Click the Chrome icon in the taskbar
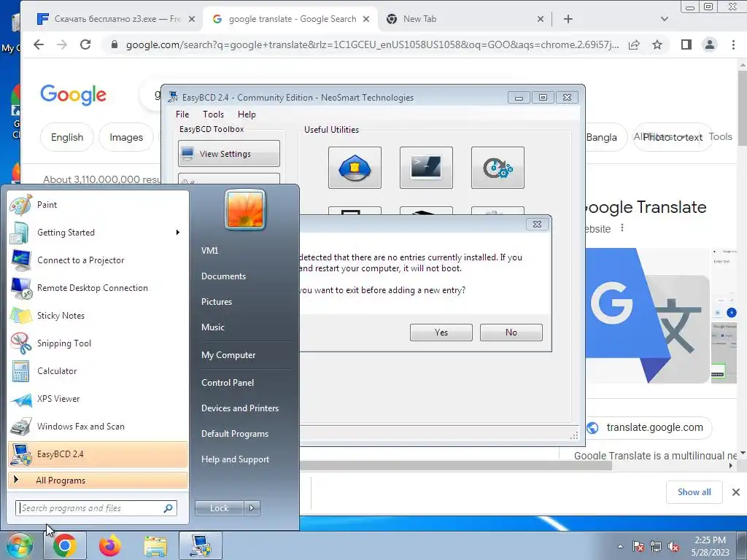This screenshot has width=747, height=560. tap(65, 545)
